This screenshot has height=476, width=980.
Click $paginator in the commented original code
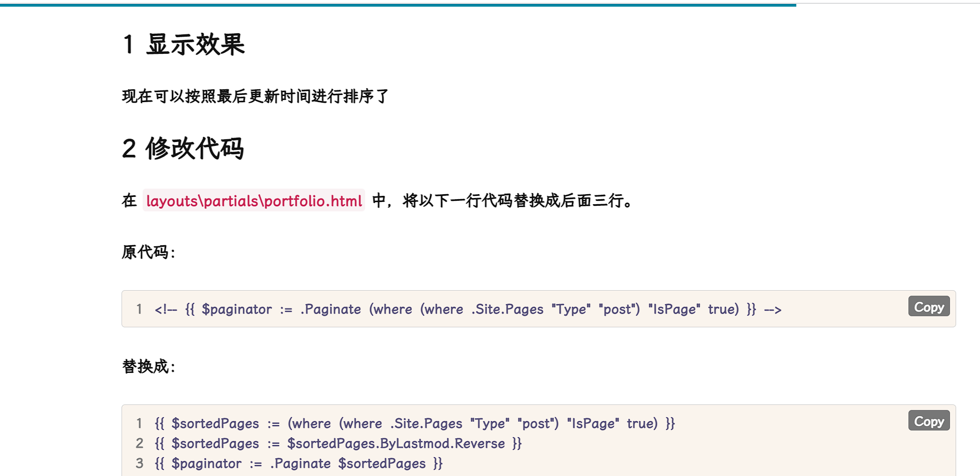coord(237,310)
